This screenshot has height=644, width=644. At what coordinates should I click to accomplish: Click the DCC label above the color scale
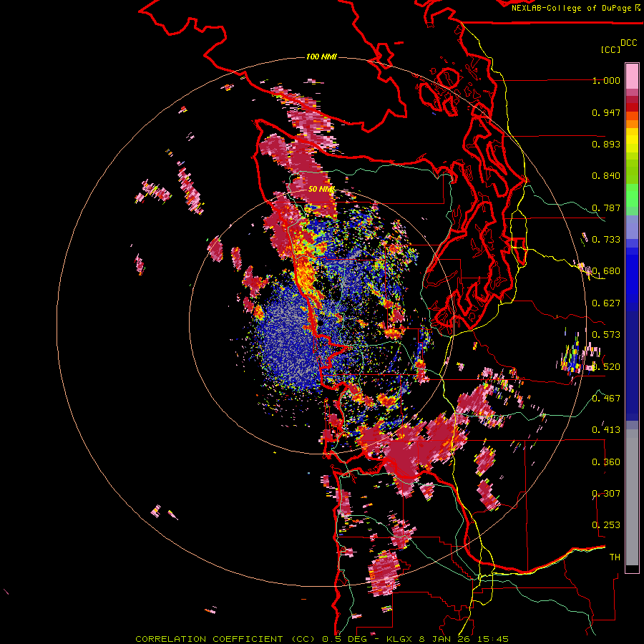point(628,43)
